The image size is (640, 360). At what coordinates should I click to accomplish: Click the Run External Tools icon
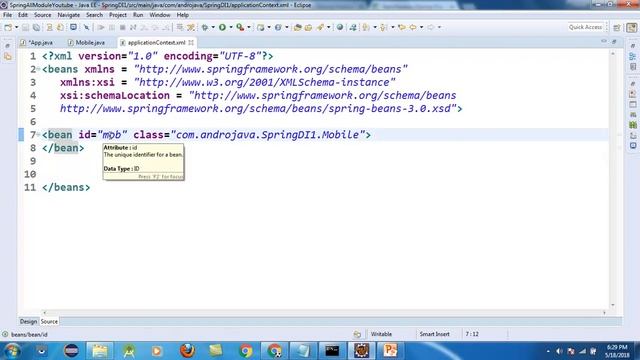point(240,27)
